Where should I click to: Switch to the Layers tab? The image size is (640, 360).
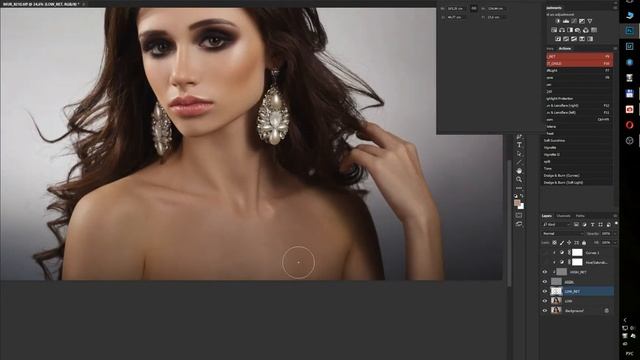click(547, 216)
